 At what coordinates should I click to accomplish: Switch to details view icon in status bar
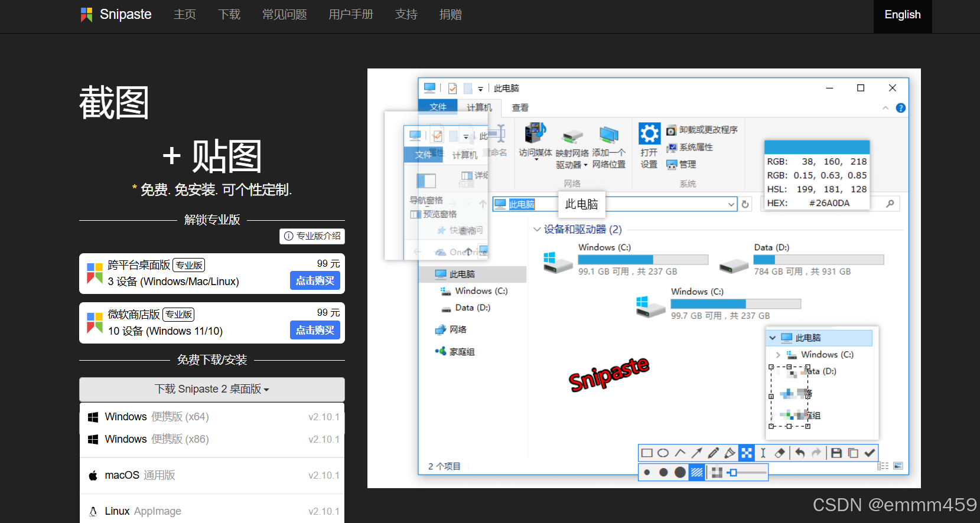pos(883,466)
